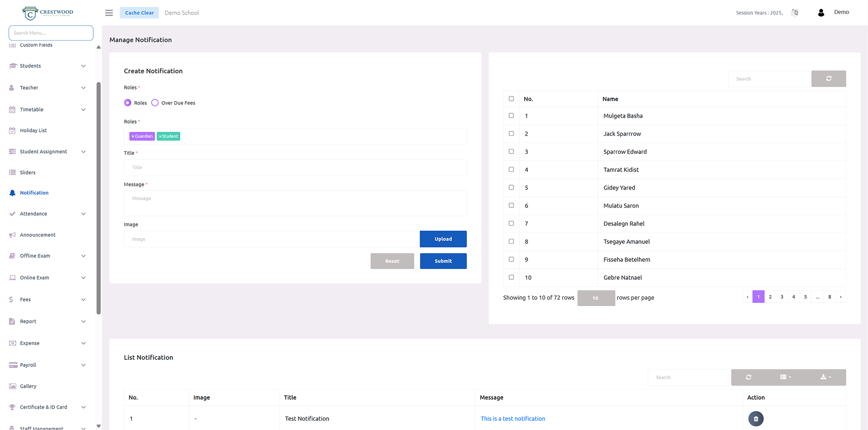Toggle the select-all checkbox in table header
This screenshot has width=868, height=430.
point(511,99)
